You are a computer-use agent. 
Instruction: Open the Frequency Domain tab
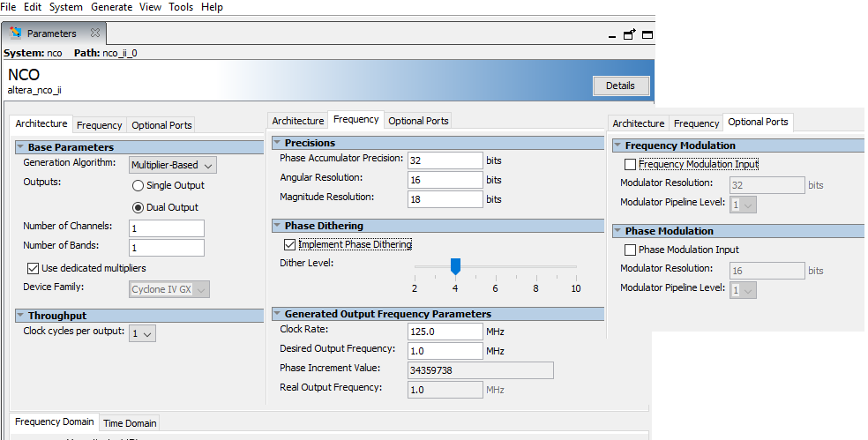(x=55, y=421)
